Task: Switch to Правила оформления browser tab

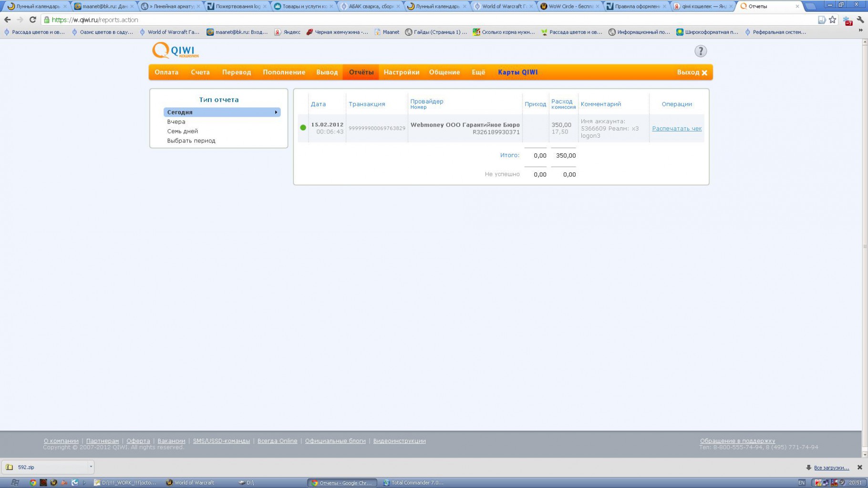Action: click(636, 6)
